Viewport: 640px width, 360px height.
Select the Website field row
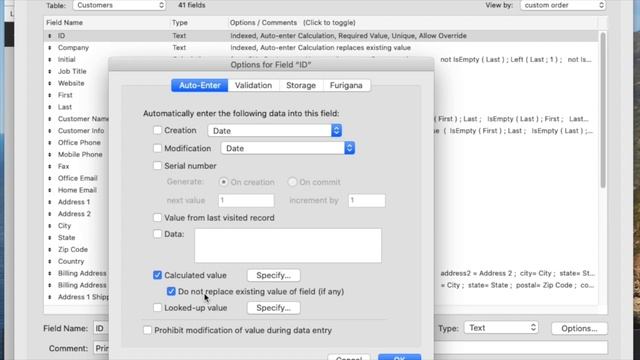click(x=76, y=83)
